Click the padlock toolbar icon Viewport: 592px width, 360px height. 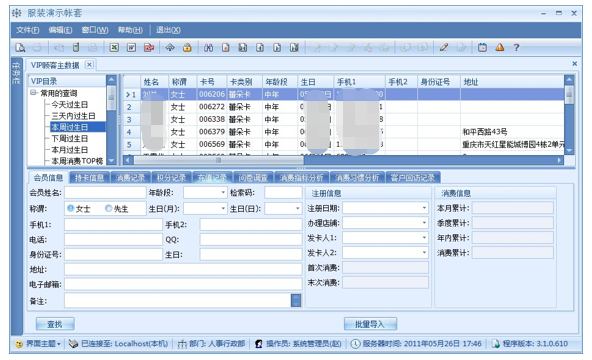point(187,48)
